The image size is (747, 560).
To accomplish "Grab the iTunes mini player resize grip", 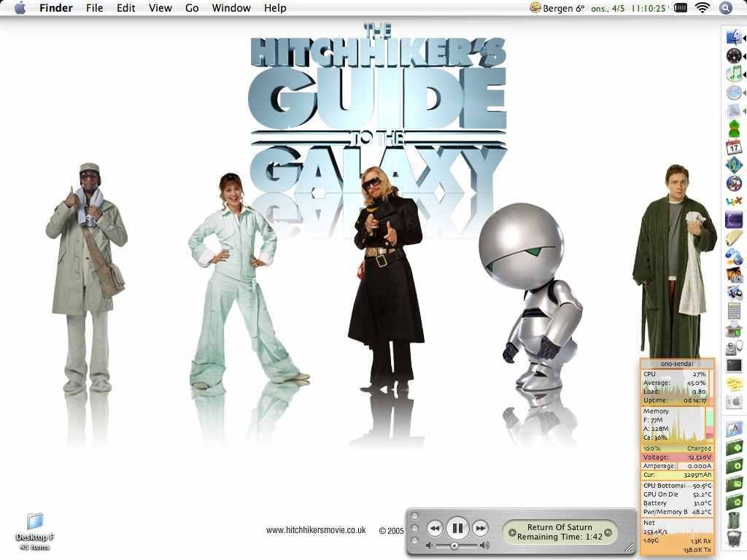I will coord(630,548).
